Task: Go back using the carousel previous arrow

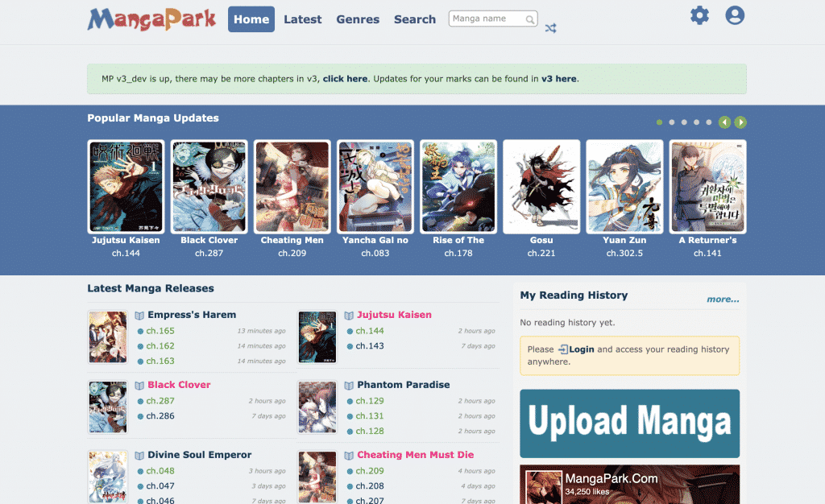Action: (724, 122)
